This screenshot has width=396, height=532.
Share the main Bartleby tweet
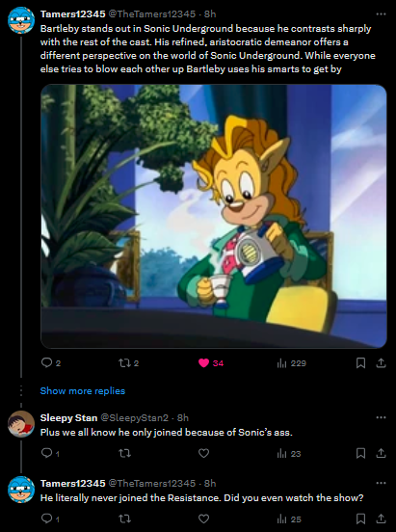[x=382, y=363]
